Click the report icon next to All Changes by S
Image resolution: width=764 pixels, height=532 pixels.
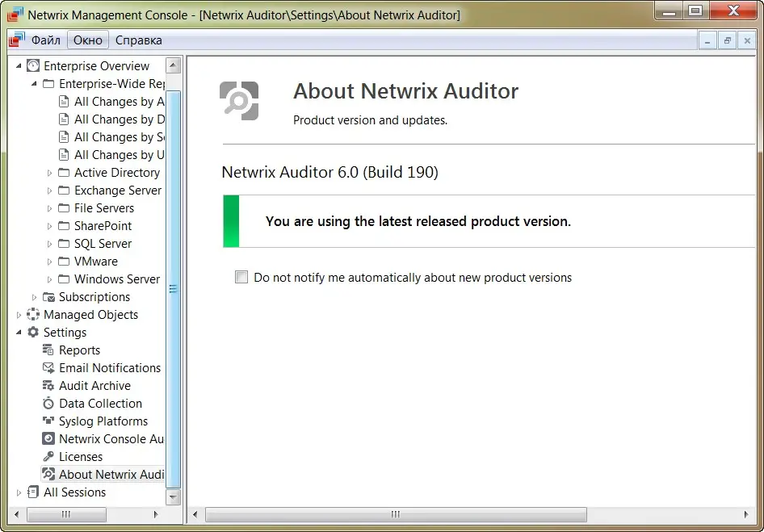coord(64,137)
